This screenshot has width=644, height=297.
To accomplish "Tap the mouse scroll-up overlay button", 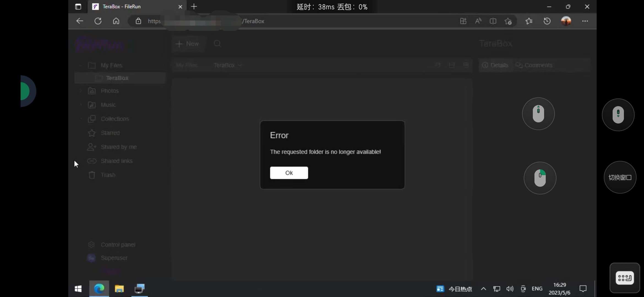I will [x=538, y=114].
